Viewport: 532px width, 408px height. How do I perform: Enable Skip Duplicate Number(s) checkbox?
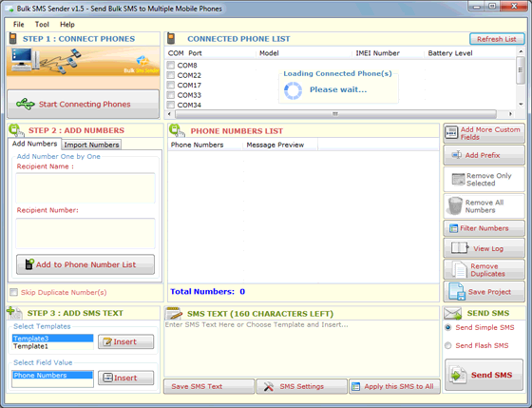point(14,292)
